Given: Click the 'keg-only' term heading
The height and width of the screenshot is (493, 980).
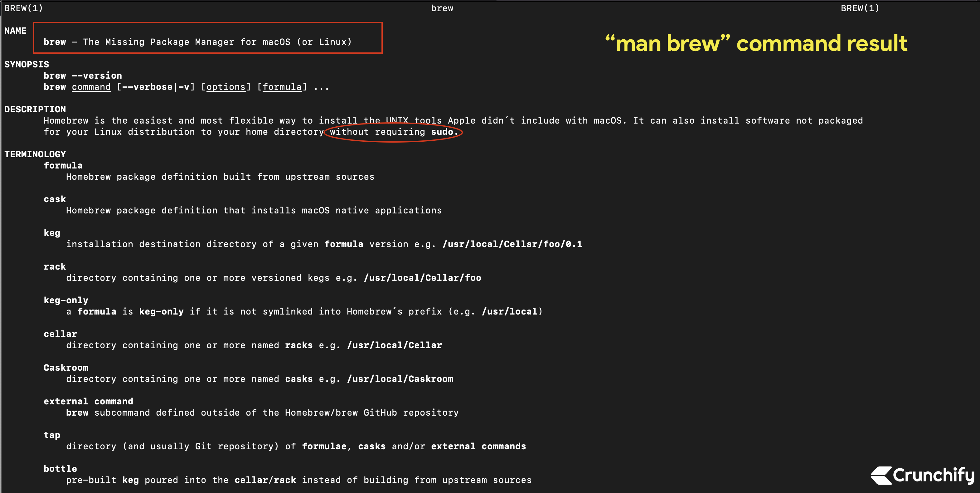Looking at the screenshot, I should tap(66, 300).
